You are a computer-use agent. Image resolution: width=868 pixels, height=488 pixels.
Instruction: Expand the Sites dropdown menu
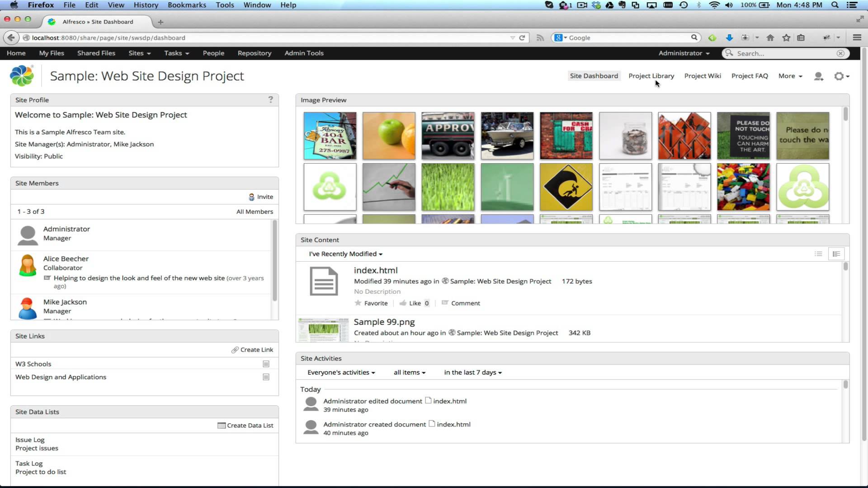(139, 53)
